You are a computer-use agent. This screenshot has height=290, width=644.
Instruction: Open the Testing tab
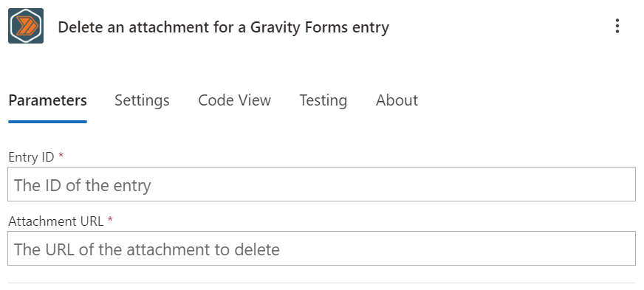pos(323,100)
